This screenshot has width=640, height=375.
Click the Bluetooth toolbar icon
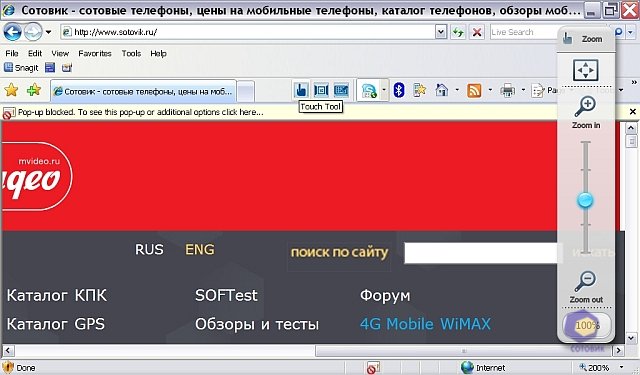(399, 90)
